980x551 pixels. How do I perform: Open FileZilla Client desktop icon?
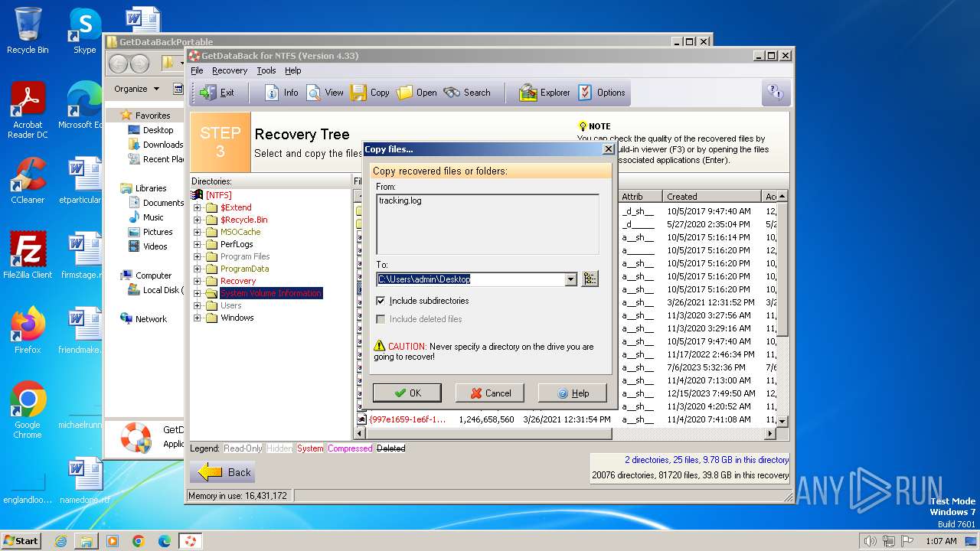[28, 255]
